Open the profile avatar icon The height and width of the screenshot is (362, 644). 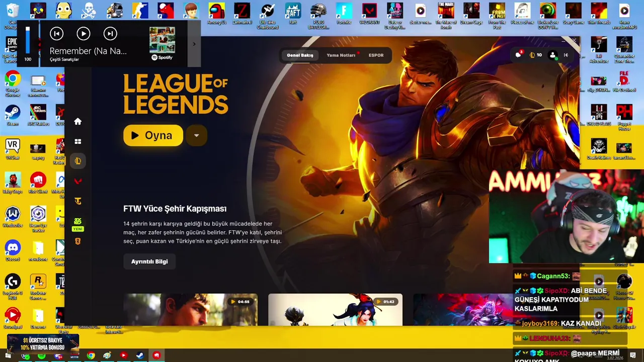pyautogui.click(x=553, y=55)
